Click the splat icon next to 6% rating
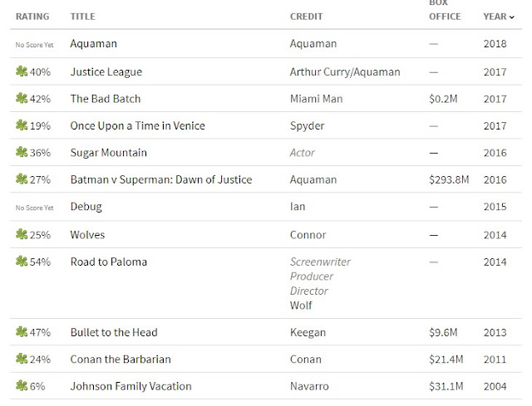532x406 pixels. [22, 386]
